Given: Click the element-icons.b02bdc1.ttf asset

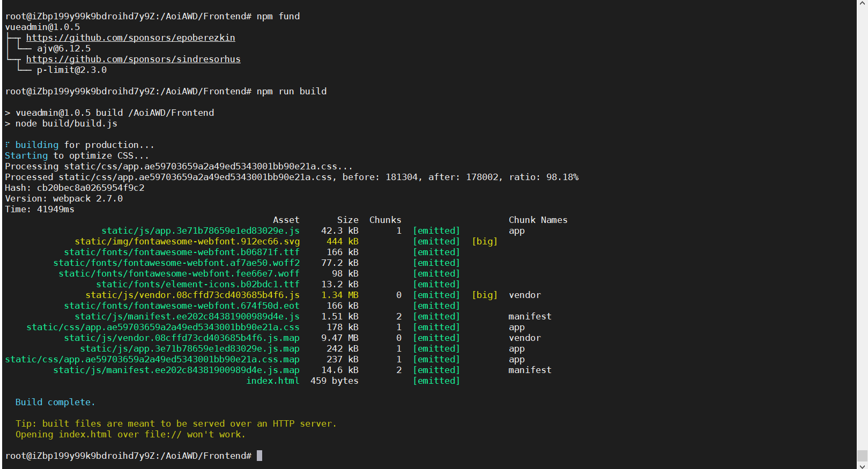Looking at the screenshot, I should (x=197, y=284).
